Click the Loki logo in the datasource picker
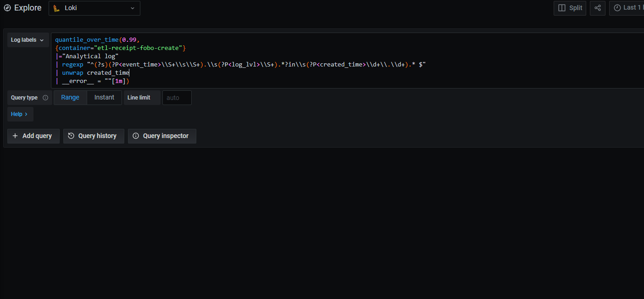This screenshot has width=644, height=299. point(56,8)
